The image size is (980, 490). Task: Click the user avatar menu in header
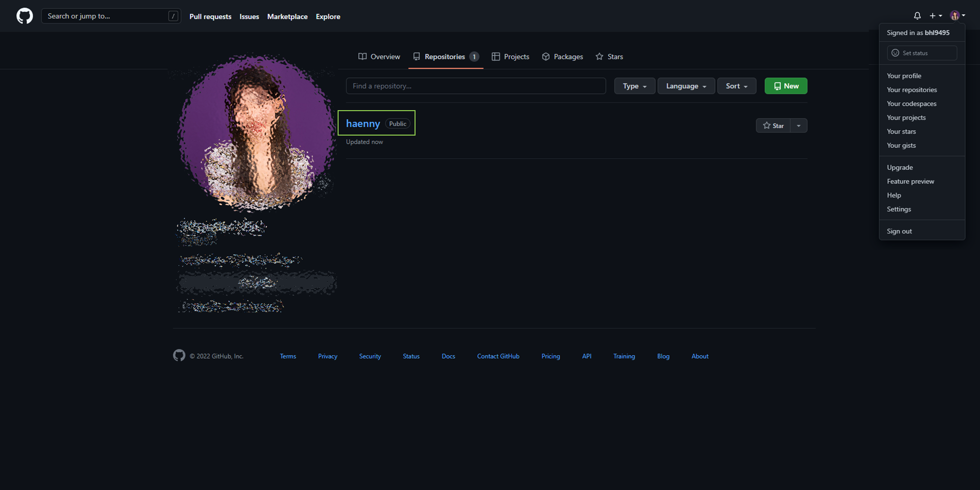957,16
